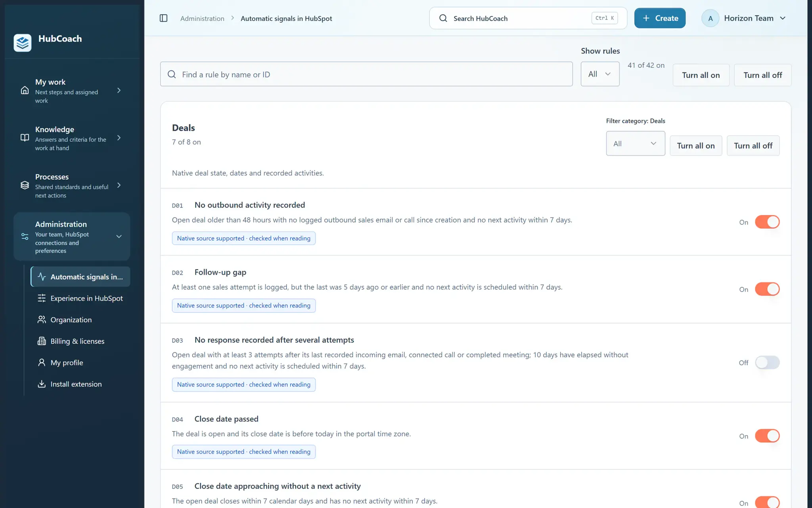Click the Processes layers icon
Viewport: 812px width, 508px height.
25,185
